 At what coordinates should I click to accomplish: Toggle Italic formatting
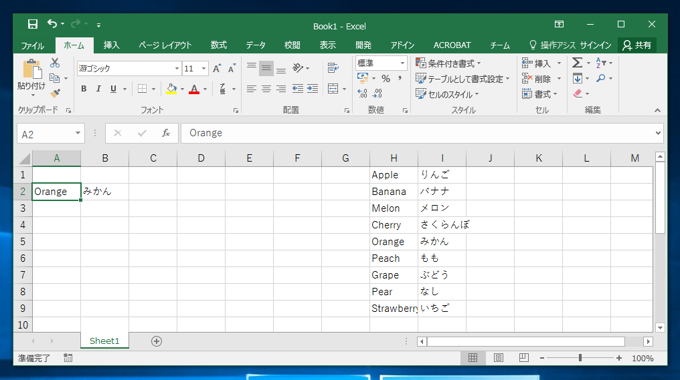point(98,89)
